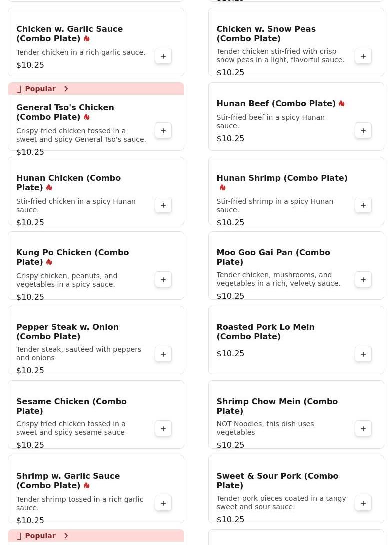Screen dimensions: 392x545
Task: Expand Popular chevron above General Tso's Chicken
Action: click(66, 89)
